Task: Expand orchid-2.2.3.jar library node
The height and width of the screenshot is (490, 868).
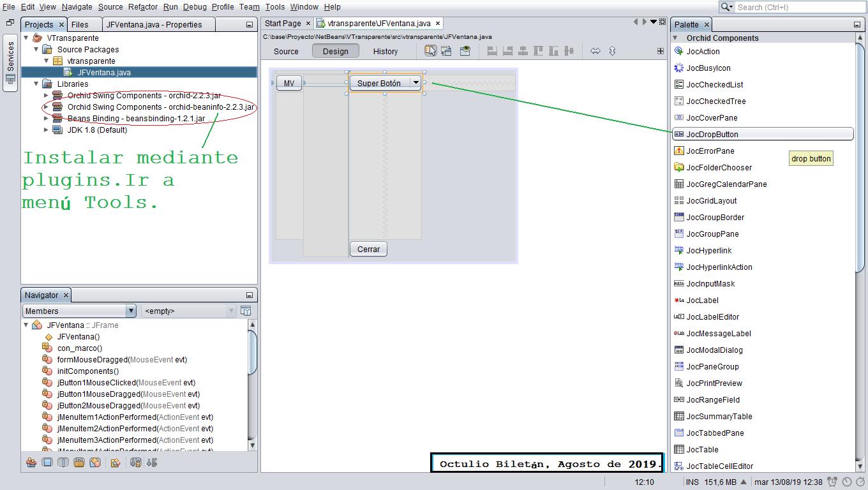Action: tap(47, 95)
